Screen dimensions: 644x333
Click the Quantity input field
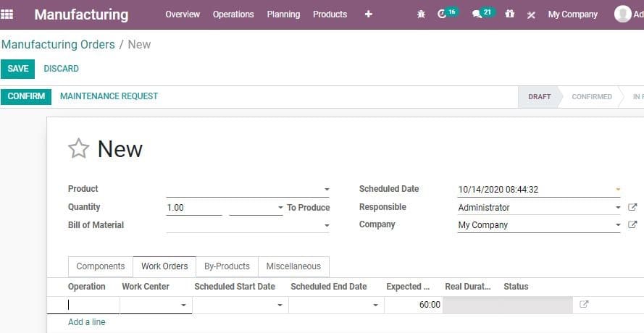pyautogui.click(x=194, y=207)
